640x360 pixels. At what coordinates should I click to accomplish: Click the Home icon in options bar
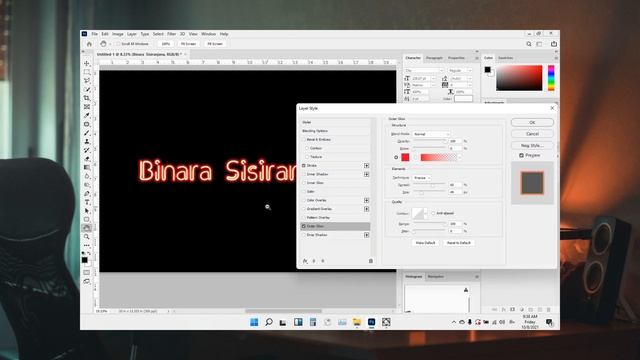(89, 44)
